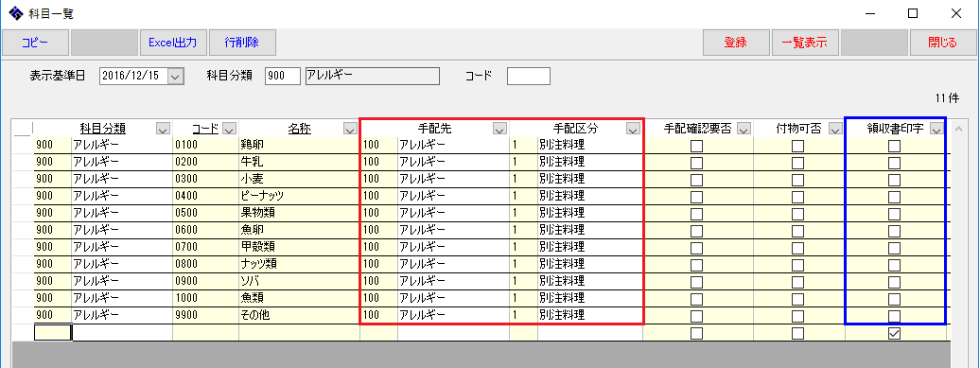Image resolution: width=980 pixels, height=368 pixels.
Task: Uncheck 領収書印字 checkbox in blank new row
Action: click(x=894, y=334)
